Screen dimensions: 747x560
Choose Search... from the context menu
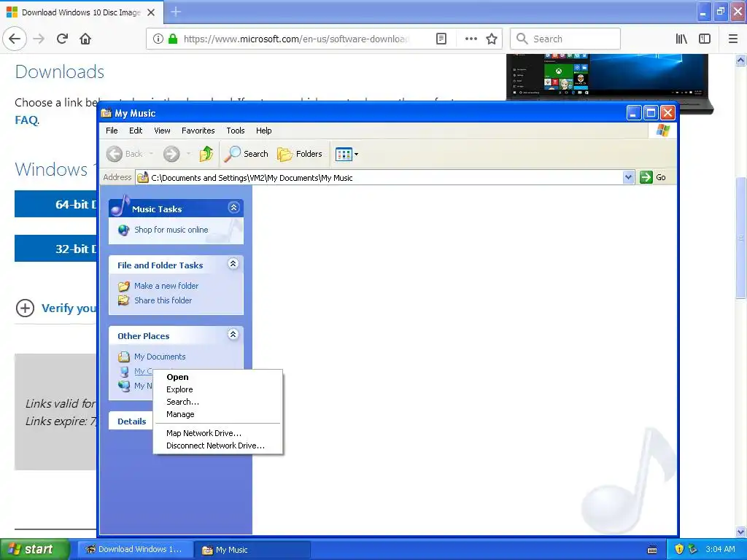[x=218, y=402]
